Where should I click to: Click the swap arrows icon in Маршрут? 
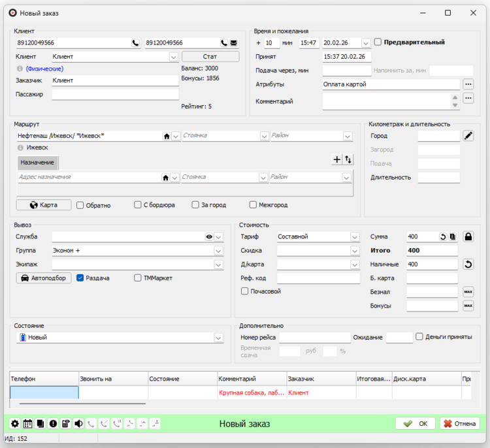[348, 159]
